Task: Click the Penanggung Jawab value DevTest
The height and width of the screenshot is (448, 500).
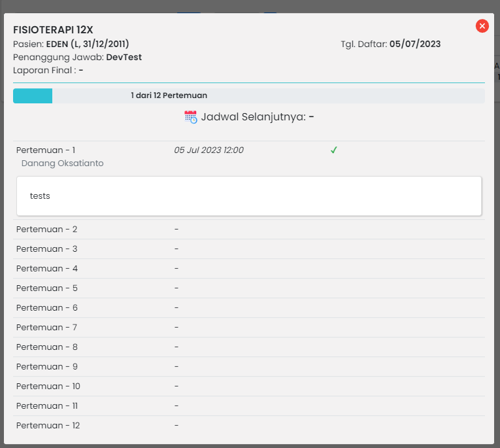Action: click(124, 58)
